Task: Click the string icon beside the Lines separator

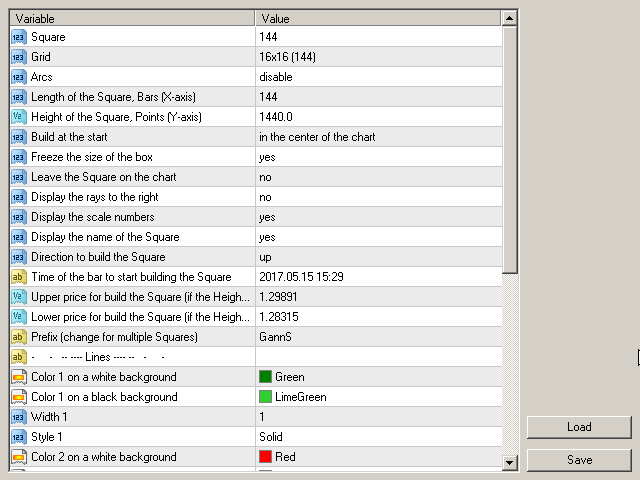Action: [19, 357]
